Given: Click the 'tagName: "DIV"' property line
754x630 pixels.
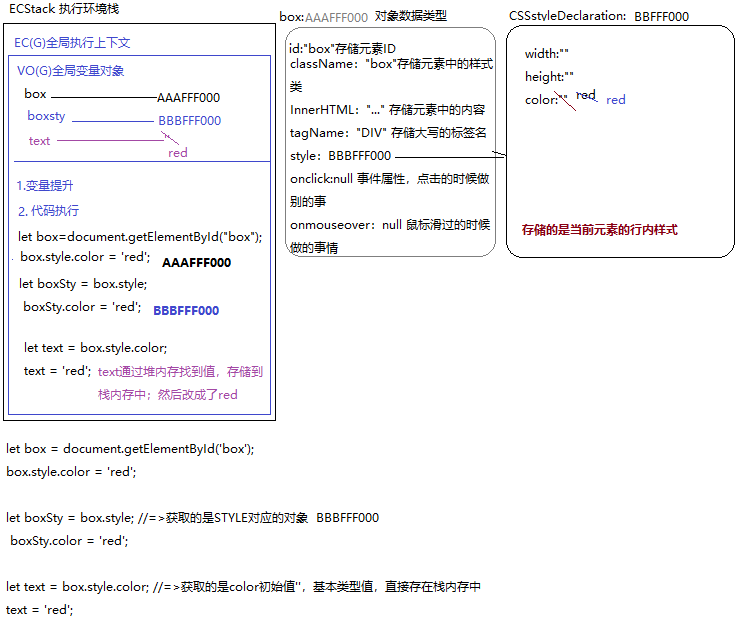Looking at the screenshot, I should coord(388,133).
